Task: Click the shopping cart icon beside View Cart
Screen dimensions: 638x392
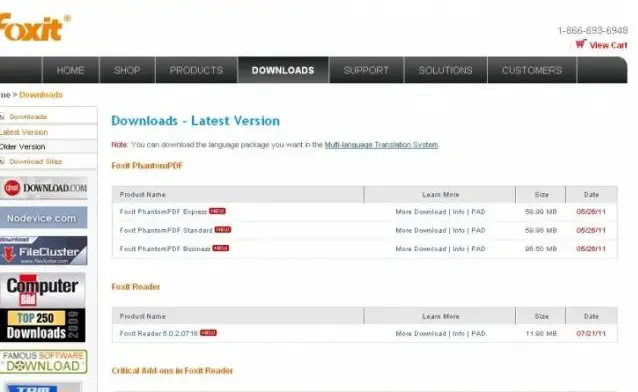Action: tap(581, 44)
